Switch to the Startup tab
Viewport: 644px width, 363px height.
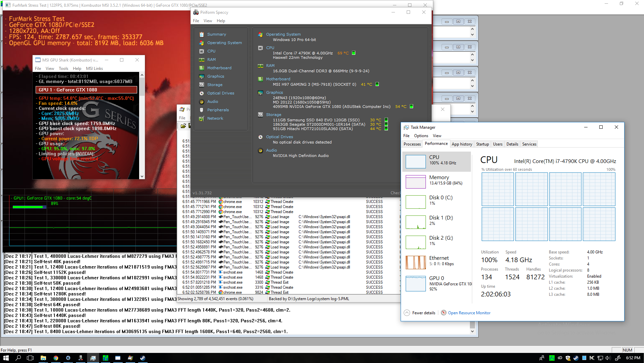coord(482,144)
